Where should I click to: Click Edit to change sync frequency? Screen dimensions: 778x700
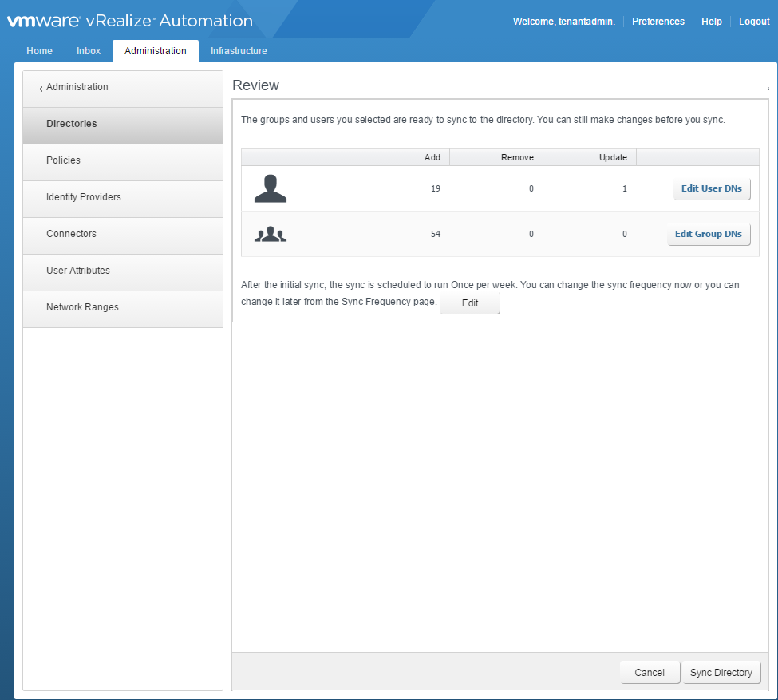470,304
